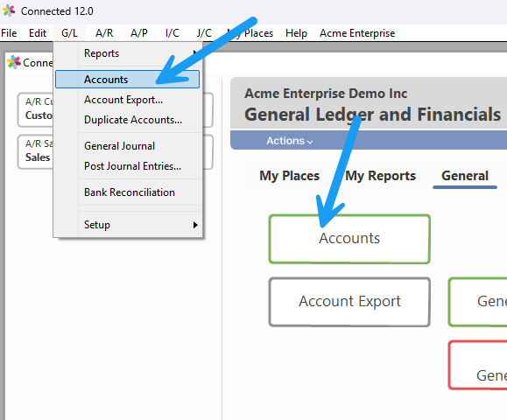Image resolution: width=507 pixels, height=420 pixels.
Task: Select Accounts in the G/L menu
Action: tap(127, 79)
